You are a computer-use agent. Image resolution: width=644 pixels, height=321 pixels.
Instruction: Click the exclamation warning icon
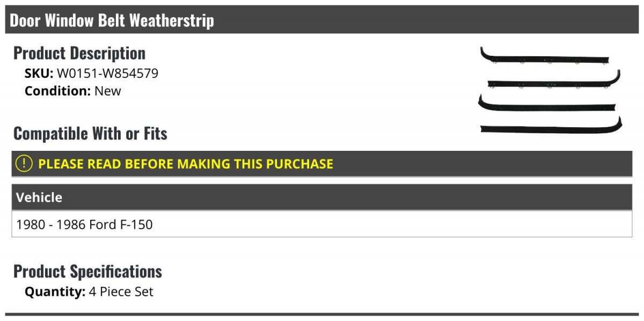(24, 164)
